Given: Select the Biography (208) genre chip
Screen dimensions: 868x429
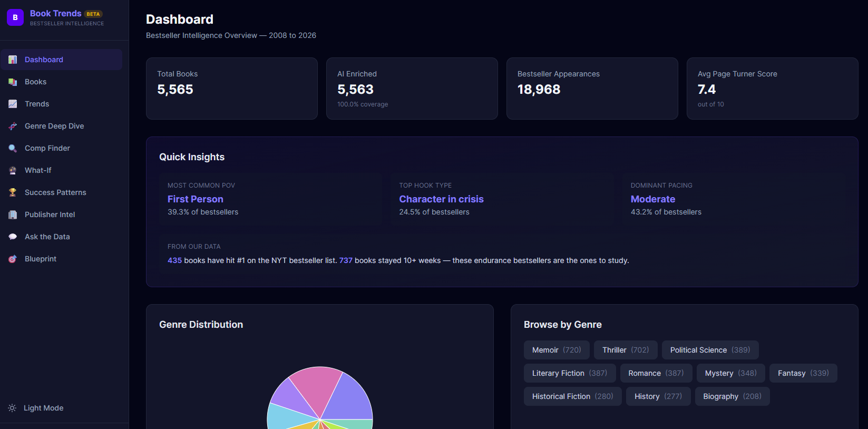Looking at the screenshot, I should (732, 396).
